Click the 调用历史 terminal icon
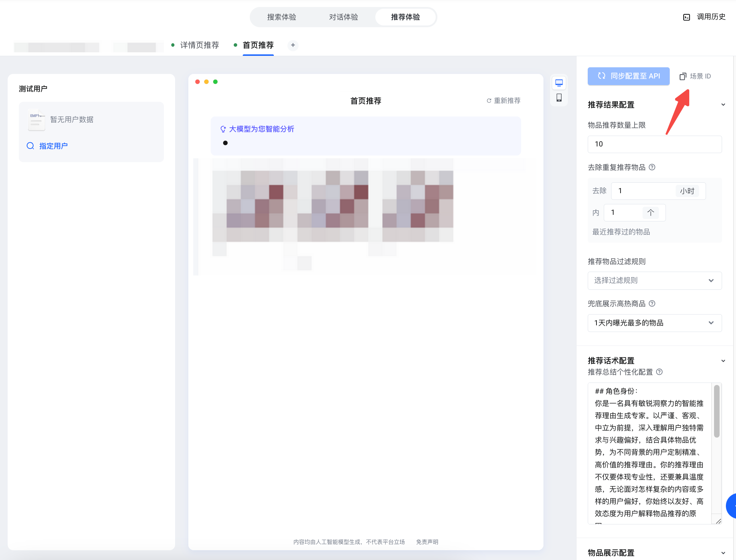This screenshot has width=736, height=560. [x=686, y=17]
